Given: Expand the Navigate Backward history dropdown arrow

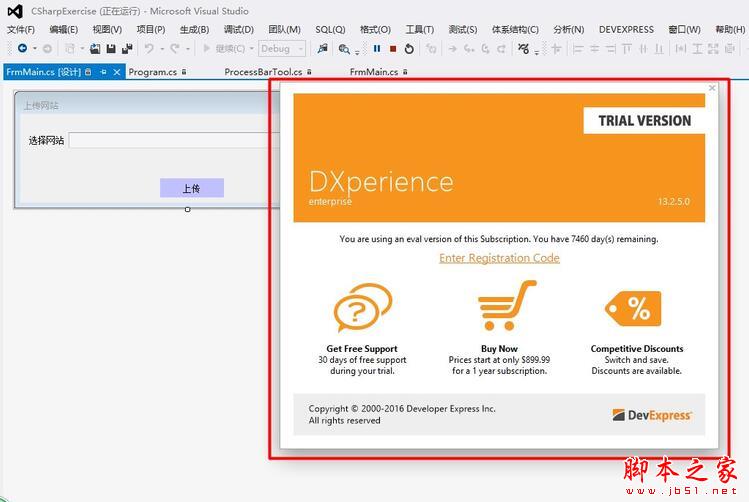Looking at the screenshot, I should pos(35,49).
